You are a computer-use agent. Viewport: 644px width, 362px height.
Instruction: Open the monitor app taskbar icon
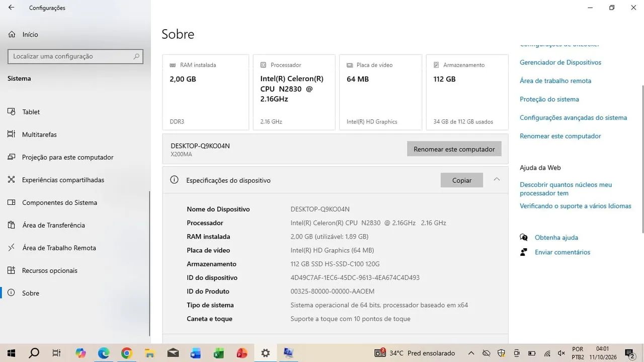click(x=288, y=353)
